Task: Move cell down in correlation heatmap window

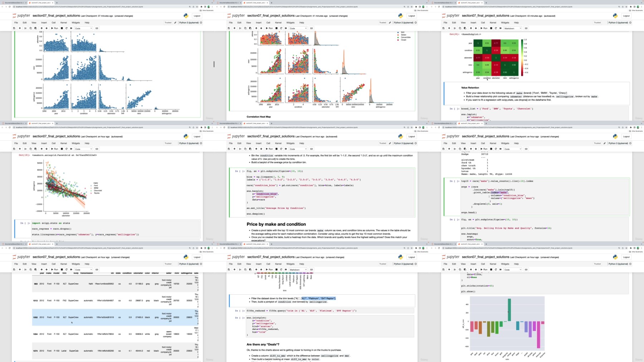Action: coord(476,28)
